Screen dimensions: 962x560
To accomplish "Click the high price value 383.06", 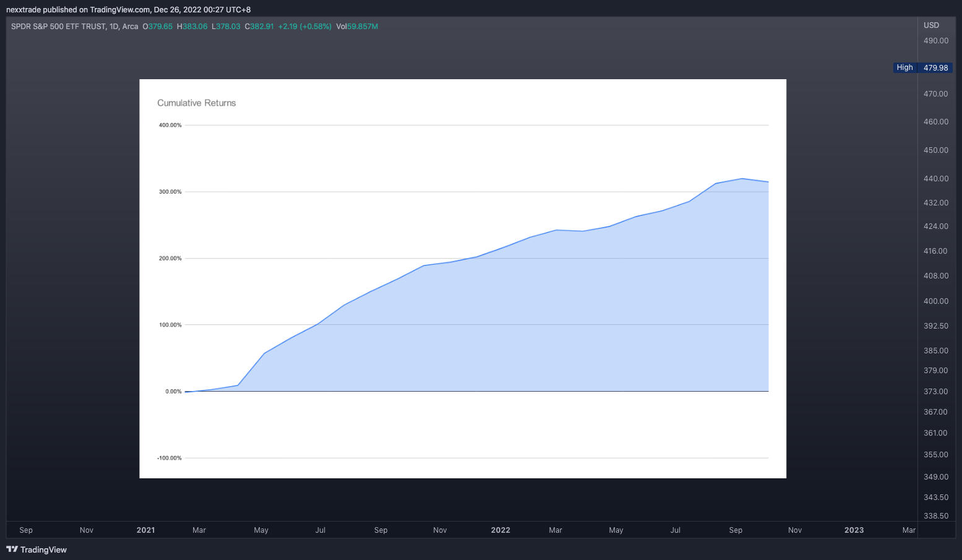I will point(195,27).
